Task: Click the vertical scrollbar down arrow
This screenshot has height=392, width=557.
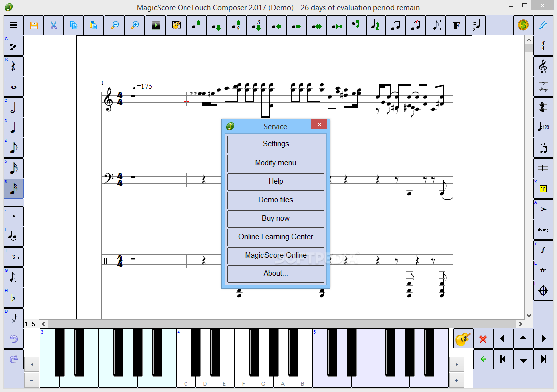Action: click(529, 315)
